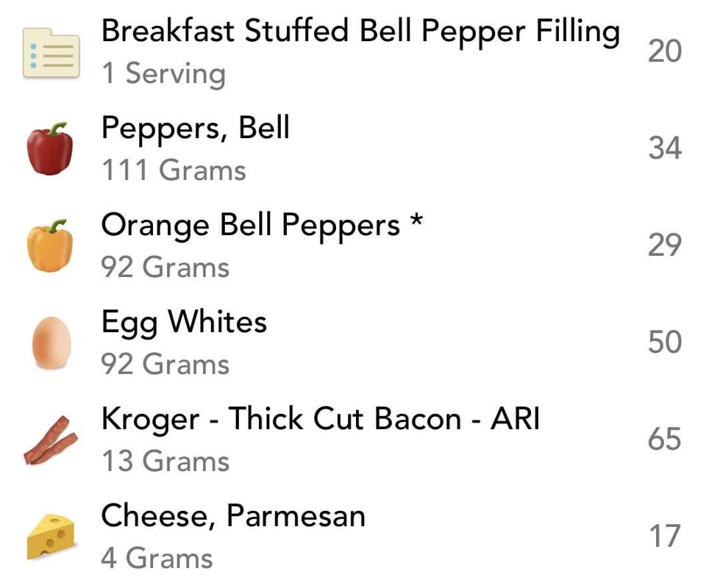
Task: Click the 50 calories for Egg Whites
Action: [665, 343]
